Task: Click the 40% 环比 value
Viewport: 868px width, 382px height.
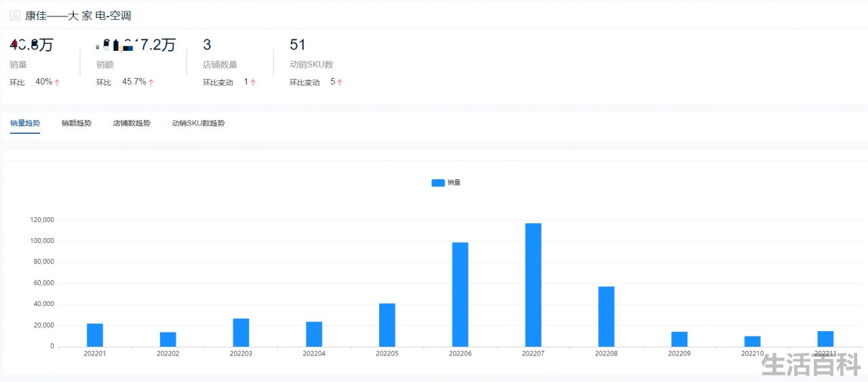Action: coord(43,82)
